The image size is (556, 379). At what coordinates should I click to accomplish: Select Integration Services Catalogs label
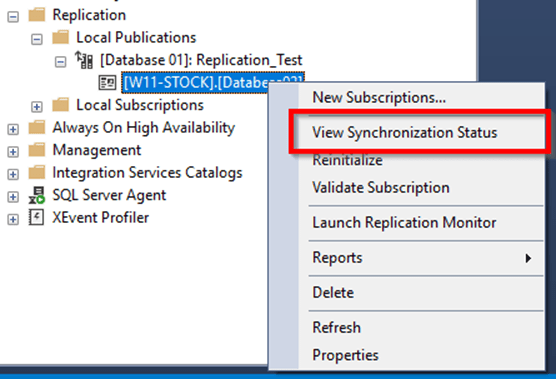[147, 173]
